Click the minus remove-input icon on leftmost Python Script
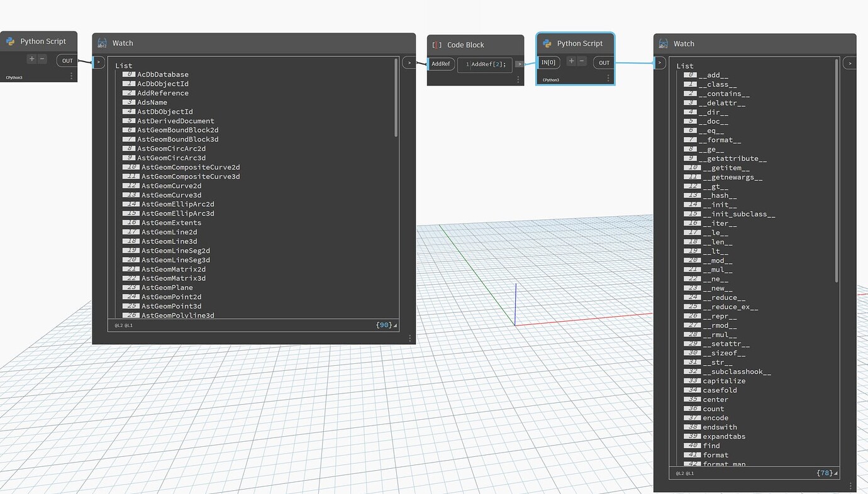The width and height of the screenshot is (868, 494). 41,58
